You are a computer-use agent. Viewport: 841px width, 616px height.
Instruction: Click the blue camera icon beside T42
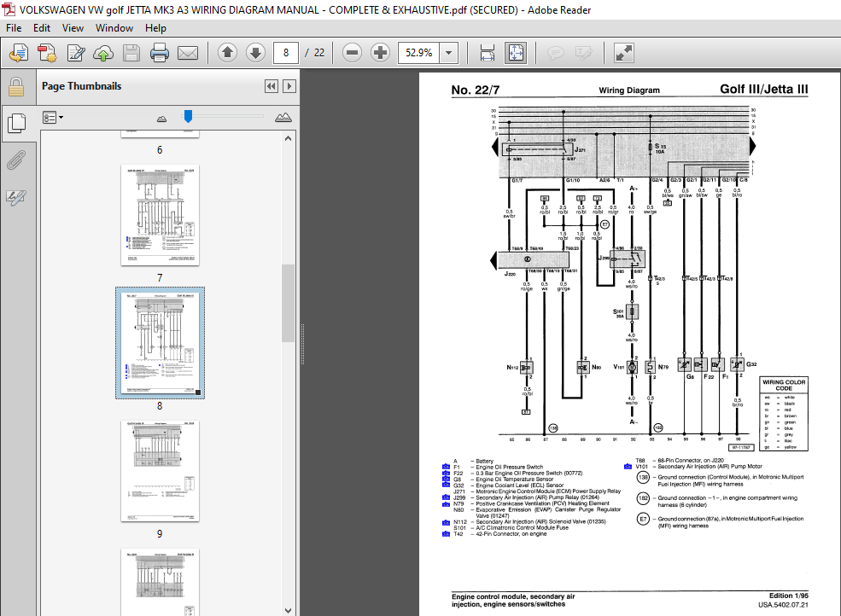pos(446,534)
